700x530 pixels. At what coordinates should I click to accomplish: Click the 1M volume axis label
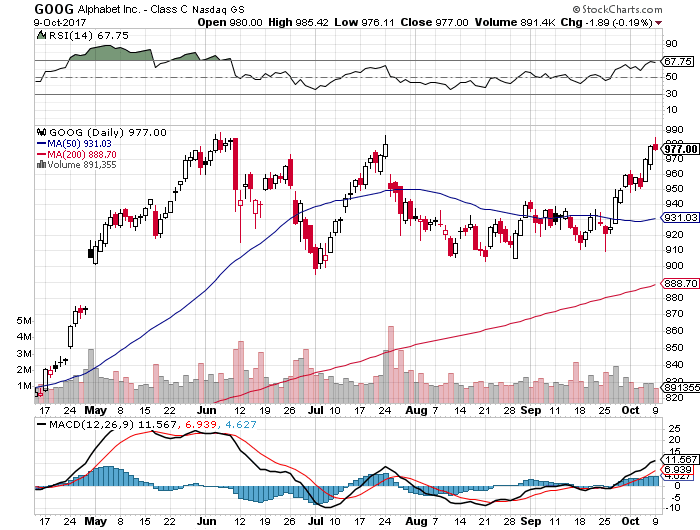pyautogui.click(x=24, y=386)
